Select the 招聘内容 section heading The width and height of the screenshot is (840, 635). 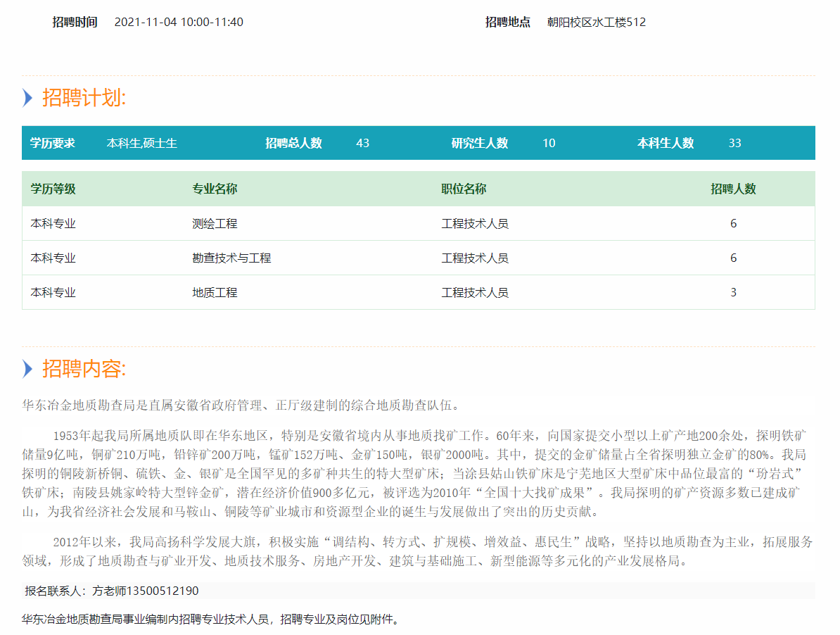point(84,368)
